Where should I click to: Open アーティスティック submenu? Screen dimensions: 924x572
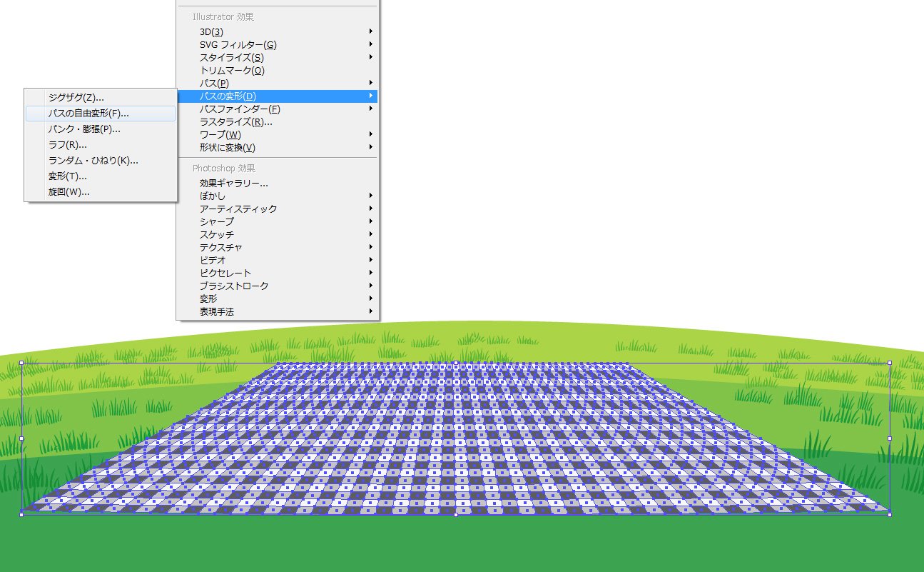point(278,209)
